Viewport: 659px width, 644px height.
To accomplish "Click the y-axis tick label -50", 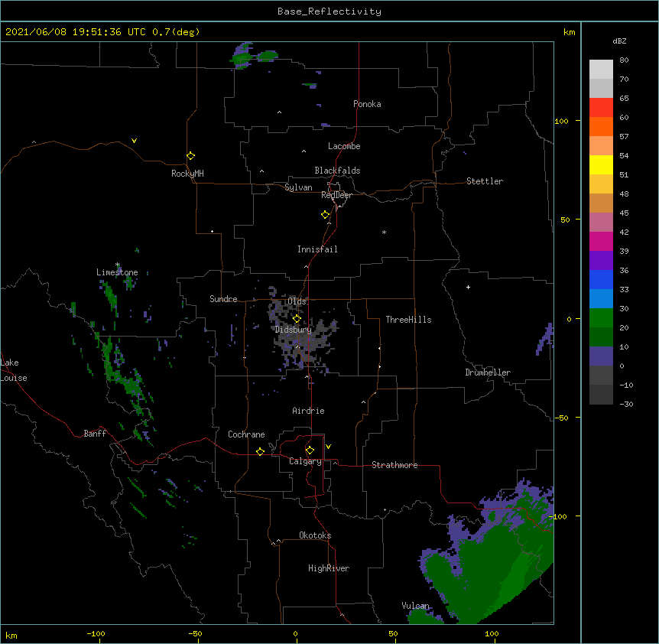I will pyautogui.click(x=561, y=418).
